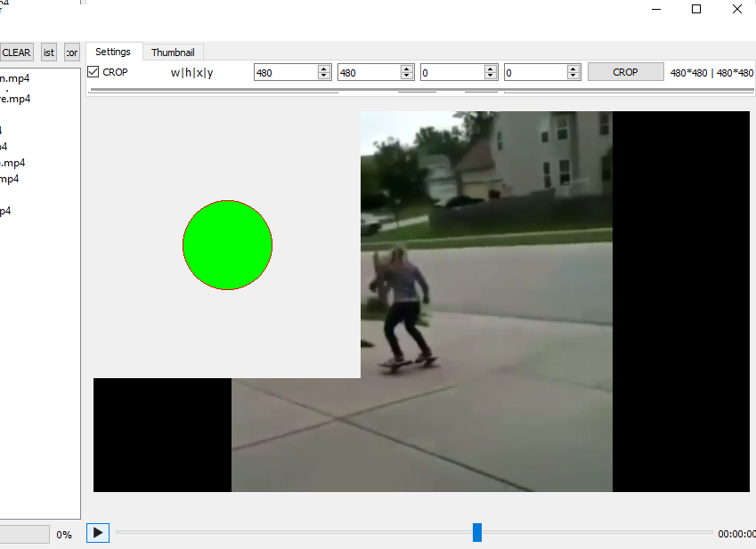Viewport: 756px width, 549px height.
Task: Uncheck the CROP checkbox
Action: point(93,72)
